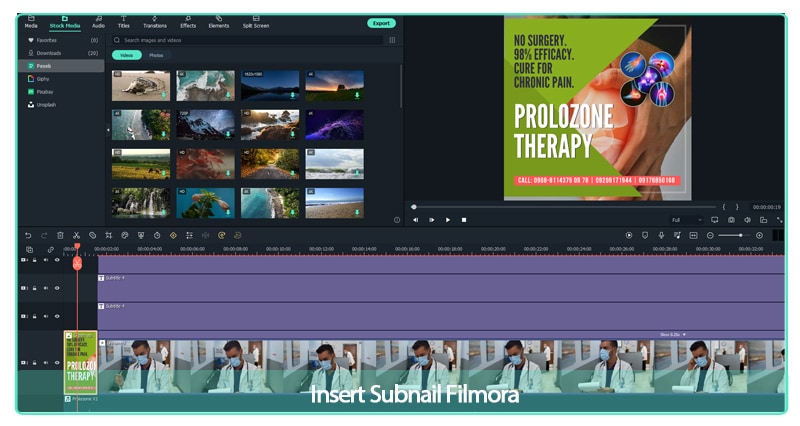Viewport: 800px width, 426px height.
Task: Open the Duration stopwatch tool
Action: 157,235
